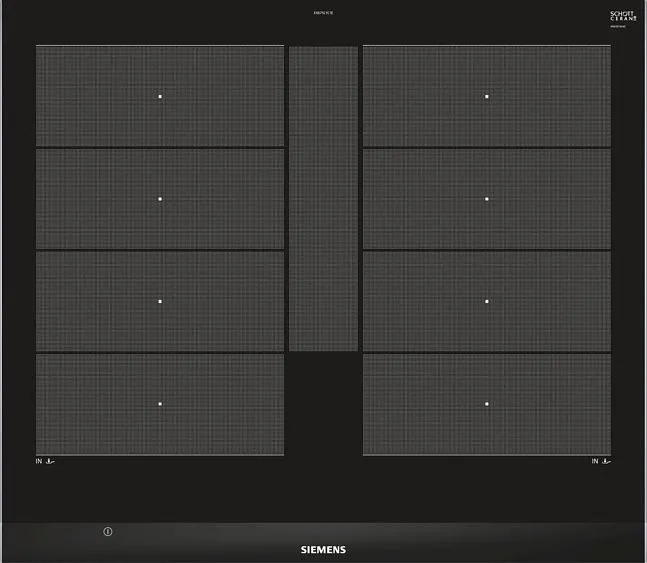The image size is (647, 563).
Task: Tap center dot of third right zone
Action: click(487, 301)
